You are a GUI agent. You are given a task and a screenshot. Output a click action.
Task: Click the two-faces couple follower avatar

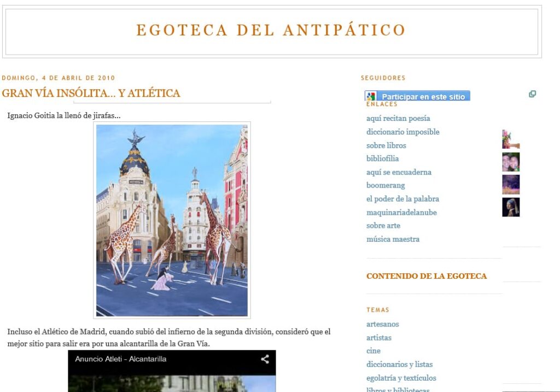(511, 162)
